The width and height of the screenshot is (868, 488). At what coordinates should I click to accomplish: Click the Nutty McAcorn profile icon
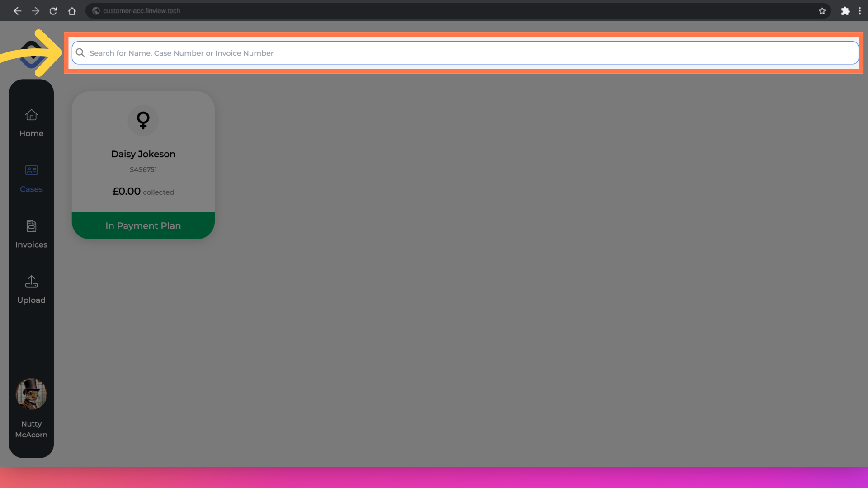click(x=31, y=394)
